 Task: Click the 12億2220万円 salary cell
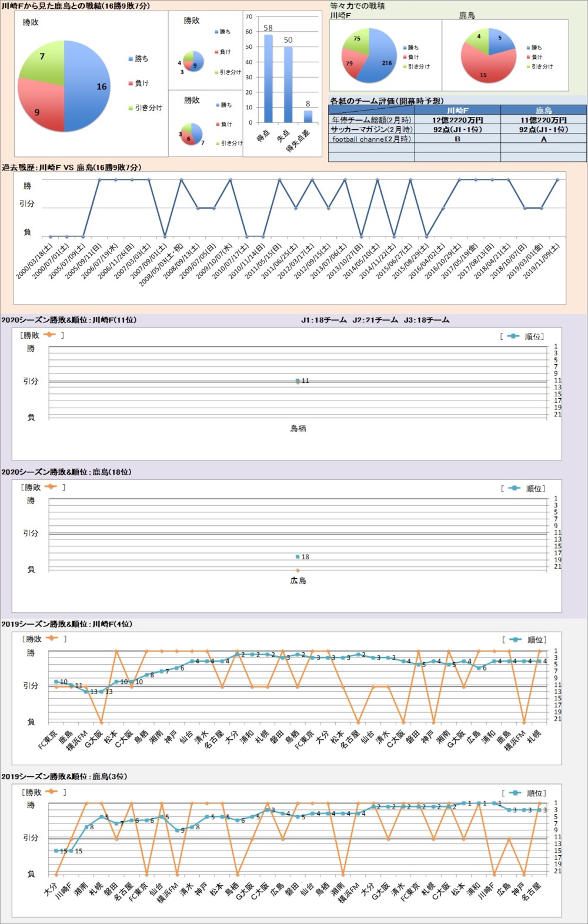[x=457, y=120]
